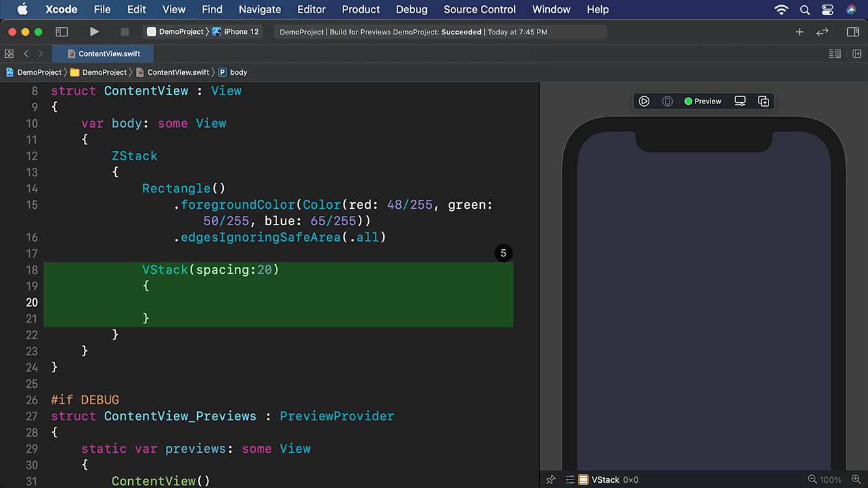Start Live Preview in the canvas
The width and height of the screenshot is (868, 488).
644,102
